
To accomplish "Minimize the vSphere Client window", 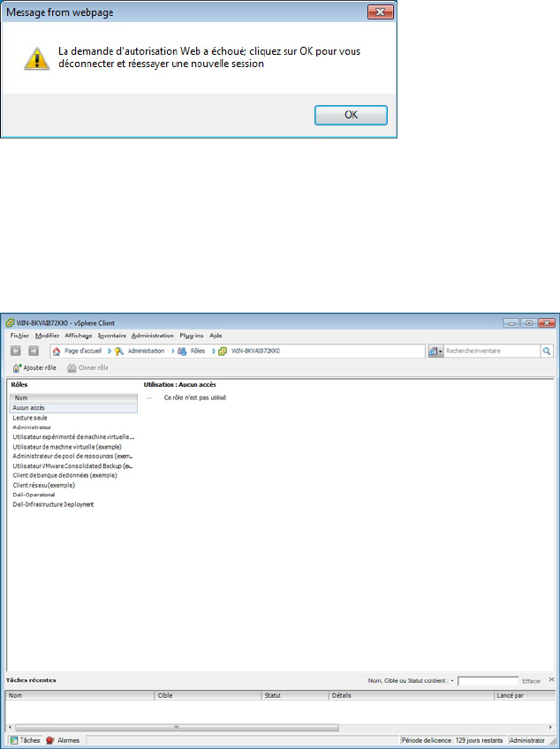I will pyautogui.click(x=511, y=323).
